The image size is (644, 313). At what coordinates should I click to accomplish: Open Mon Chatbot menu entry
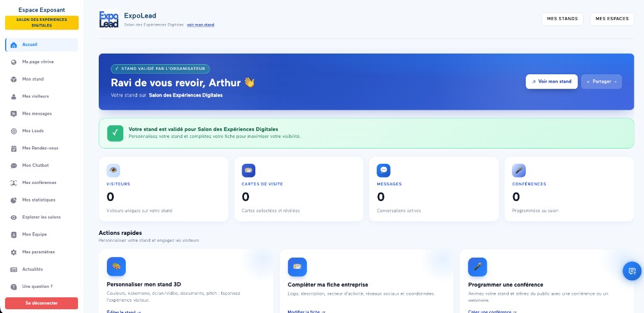click(x=42, y=166)
